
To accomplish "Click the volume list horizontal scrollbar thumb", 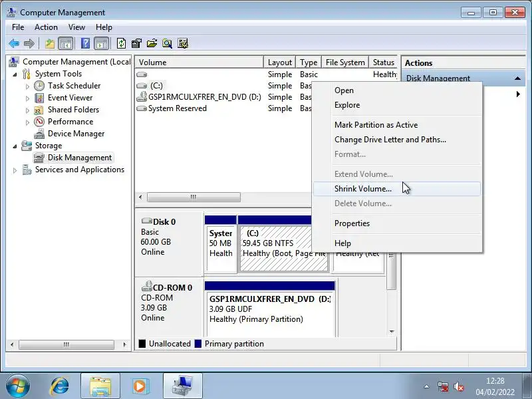I will click(x=194, y=197).
